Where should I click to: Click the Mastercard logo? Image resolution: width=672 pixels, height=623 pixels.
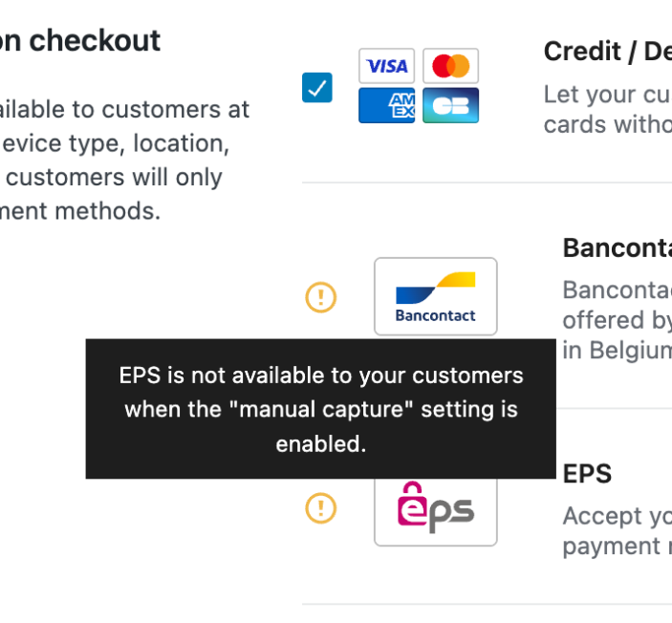pos(450,66)
